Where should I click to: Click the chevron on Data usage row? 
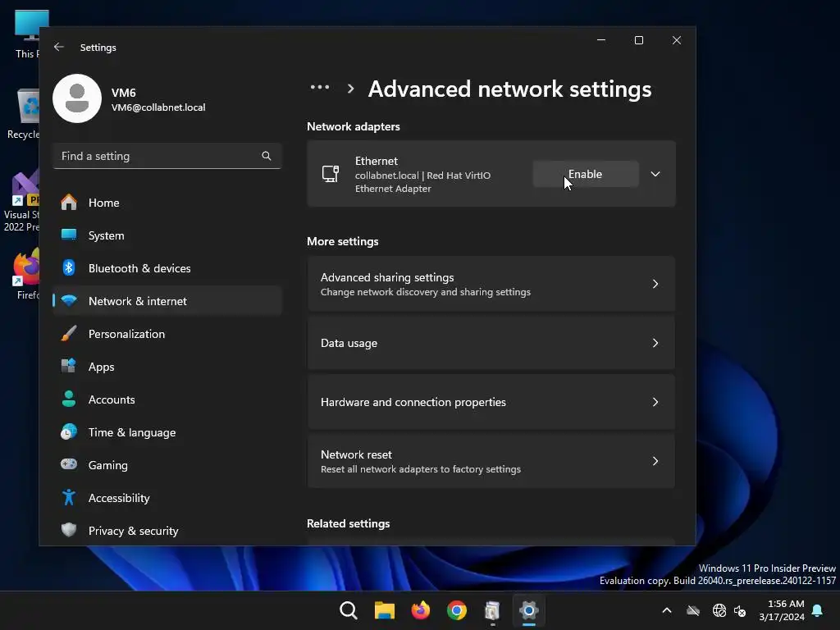655,343
